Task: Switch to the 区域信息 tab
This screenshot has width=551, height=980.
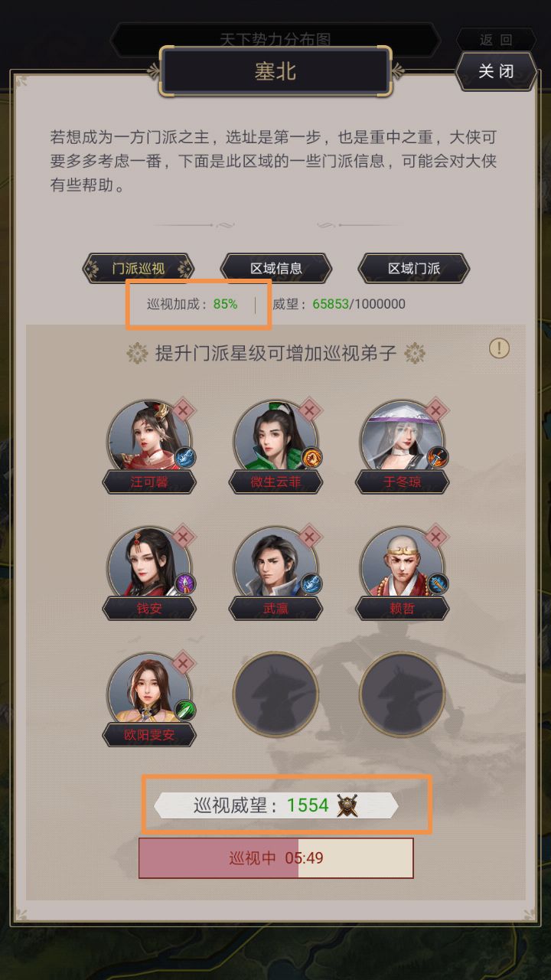Action: pyautogui.click(x=276, y=269)
